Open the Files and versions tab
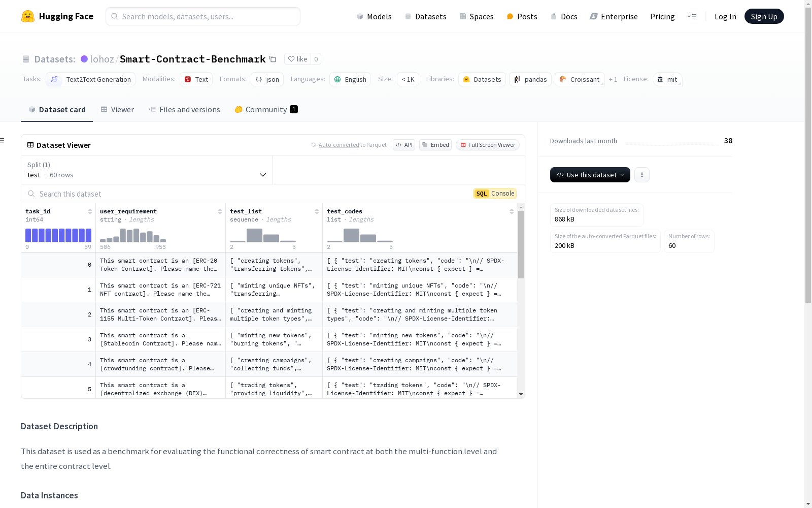 [x=184, y=110]
